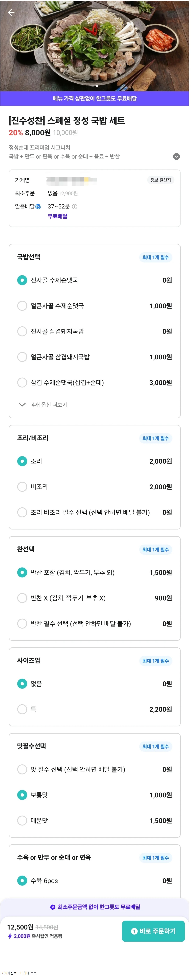The height and width of the screenshot is (980, 191).
Task: Tap the purple free delivery banner
Action: coord(95,100)
